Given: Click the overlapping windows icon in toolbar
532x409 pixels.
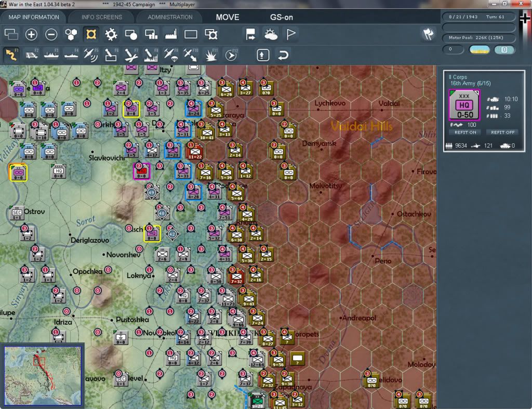Looking at the screenshot, I should coord(11,34).
